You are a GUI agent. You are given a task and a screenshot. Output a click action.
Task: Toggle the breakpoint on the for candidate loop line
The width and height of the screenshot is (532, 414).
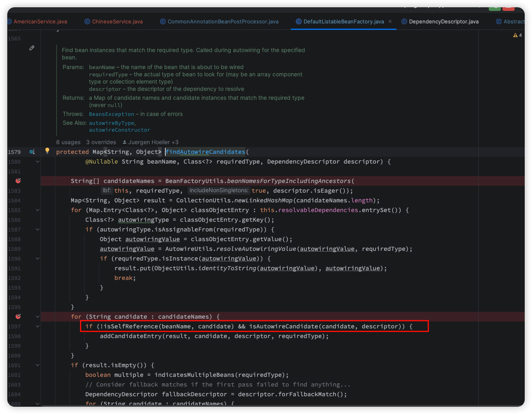[x=18, y=317]
